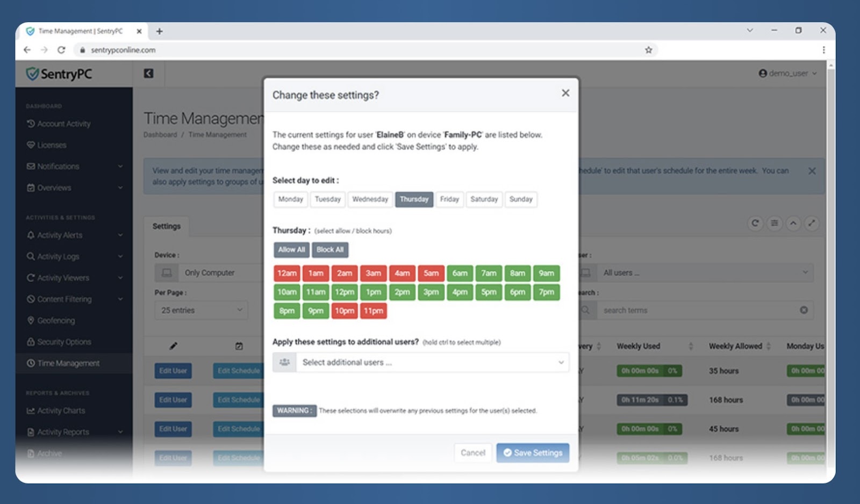Toggle the 5am hour block
Image resolution: width=860 pixels, height=504 pixels.
click(431, 273)
